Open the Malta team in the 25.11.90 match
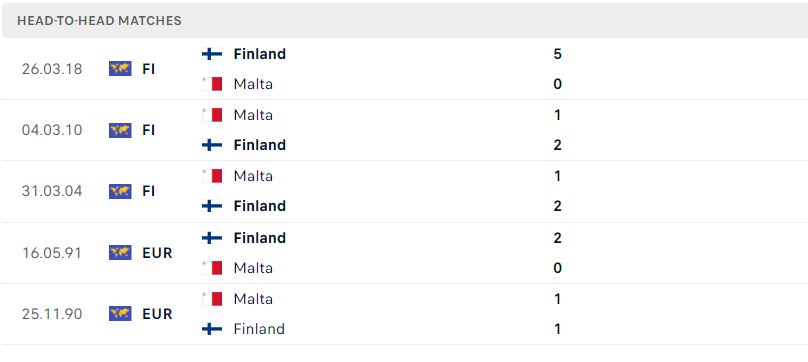 point(253,299)
